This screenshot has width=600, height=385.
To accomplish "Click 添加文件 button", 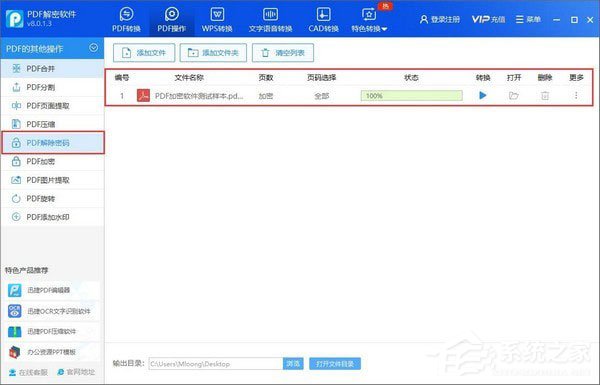I will coord(144,53).
